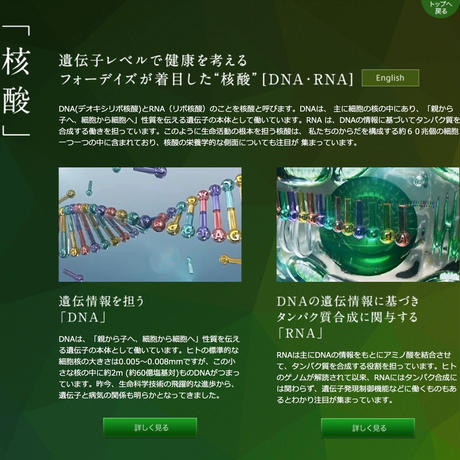460x460 pixels.
Task: Click the 遺伝情報を担う「DNA」 heading
Action: (x=102, y=309)
